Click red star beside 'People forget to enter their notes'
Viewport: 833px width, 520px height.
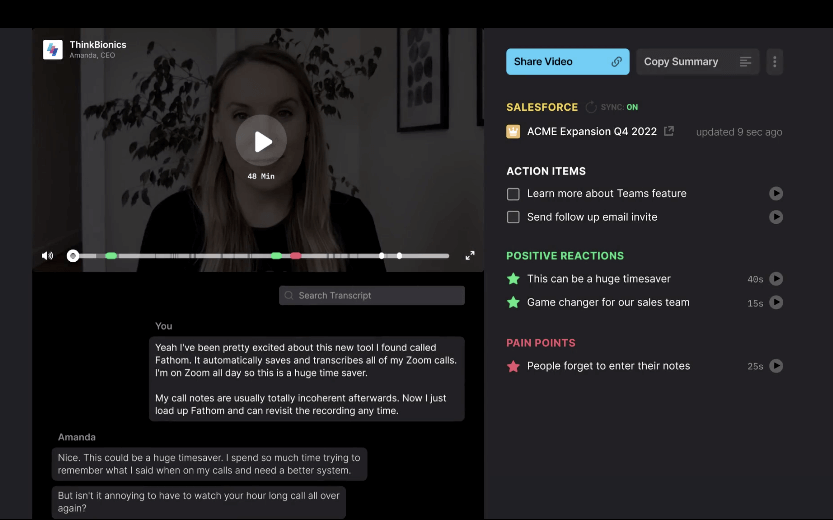tap(513, 366)
